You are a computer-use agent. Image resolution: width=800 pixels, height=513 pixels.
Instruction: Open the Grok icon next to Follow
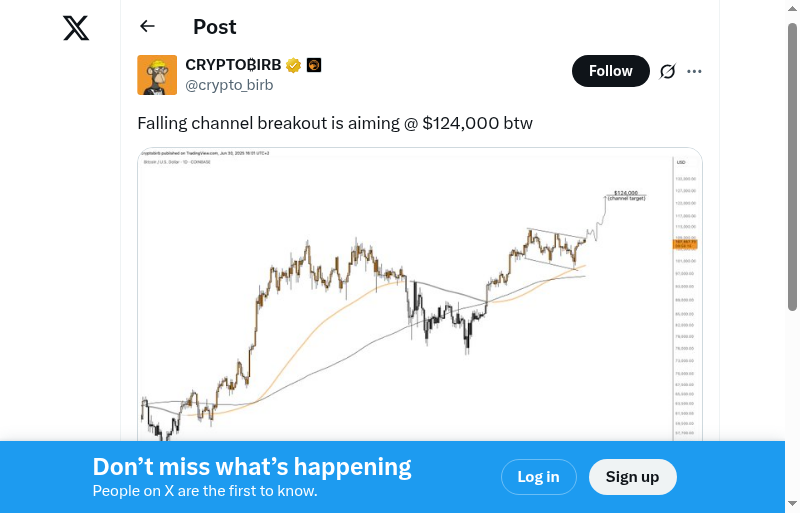(x=668, y=71)
